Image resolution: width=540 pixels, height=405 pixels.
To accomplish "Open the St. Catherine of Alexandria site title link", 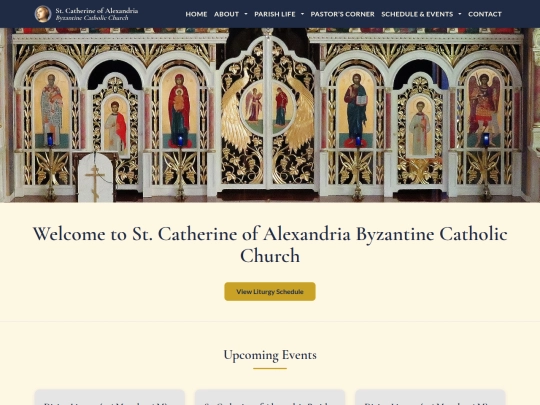I will point(97,14).
